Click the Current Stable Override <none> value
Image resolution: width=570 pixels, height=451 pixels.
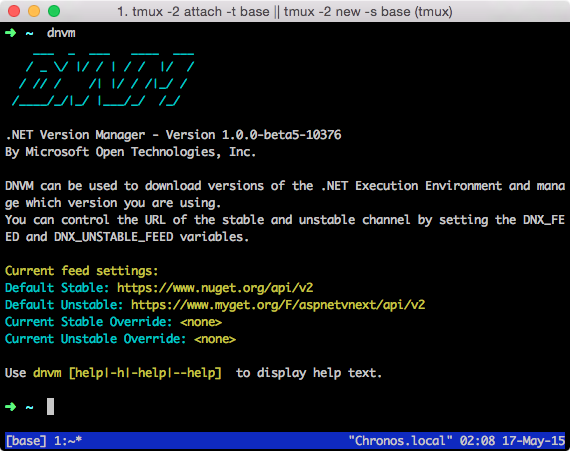pos(201,322)
